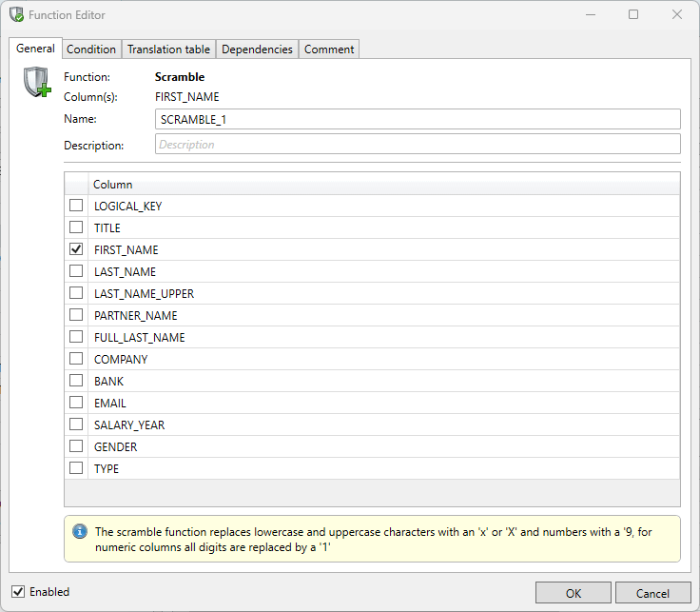700x612 pixels.
Task: Click the blue info icon in hint box
Action: [80, 532]
